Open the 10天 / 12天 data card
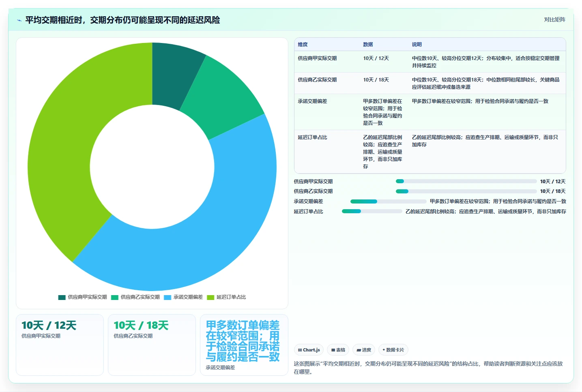This screenshot has width=582, height=392. (x=60, y=345)
